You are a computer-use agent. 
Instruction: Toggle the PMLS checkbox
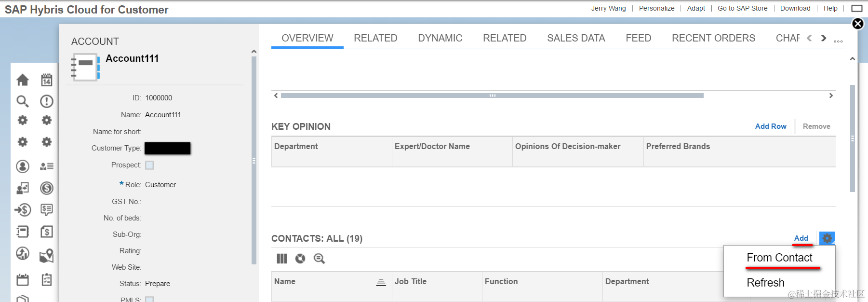tap(149, 299)
